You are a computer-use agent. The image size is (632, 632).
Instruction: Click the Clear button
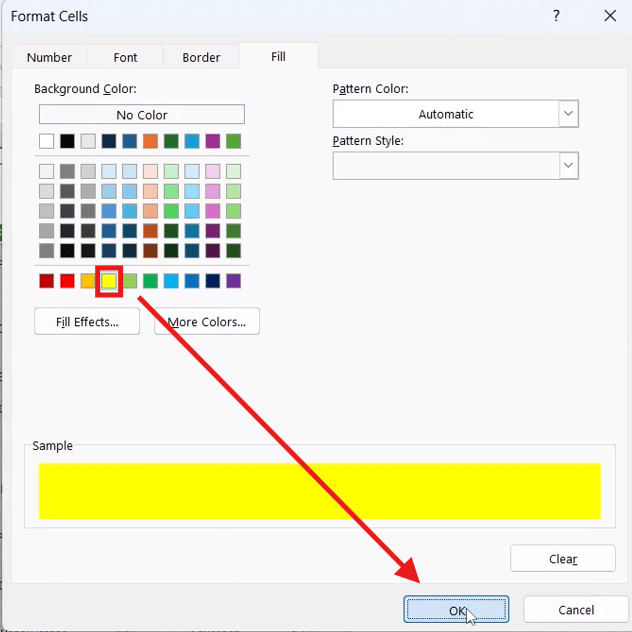pos(563,559)
